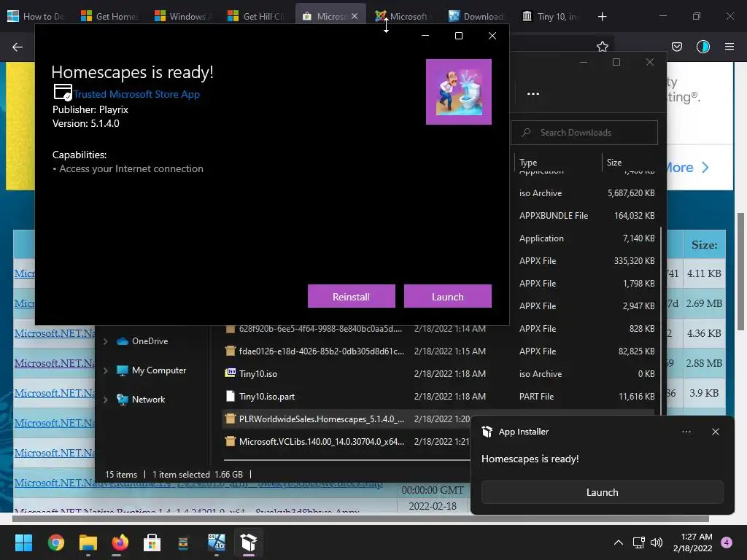Screen dimensions: 747x560
Task: Switch to the 'How to Do' tab
Action: click(x=37, y=17)
